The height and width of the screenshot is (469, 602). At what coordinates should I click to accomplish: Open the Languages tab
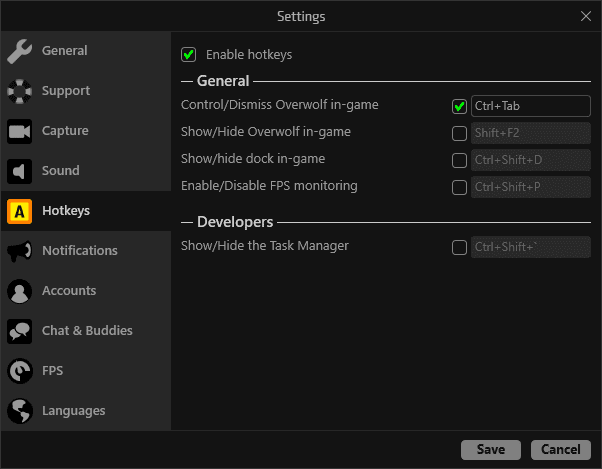86,411
